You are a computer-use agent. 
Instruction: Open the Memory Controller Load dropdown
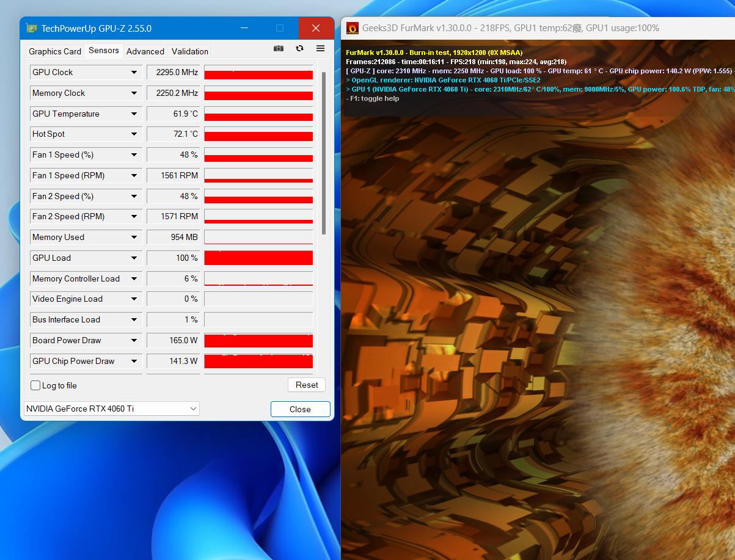click(x=134, y=279)
